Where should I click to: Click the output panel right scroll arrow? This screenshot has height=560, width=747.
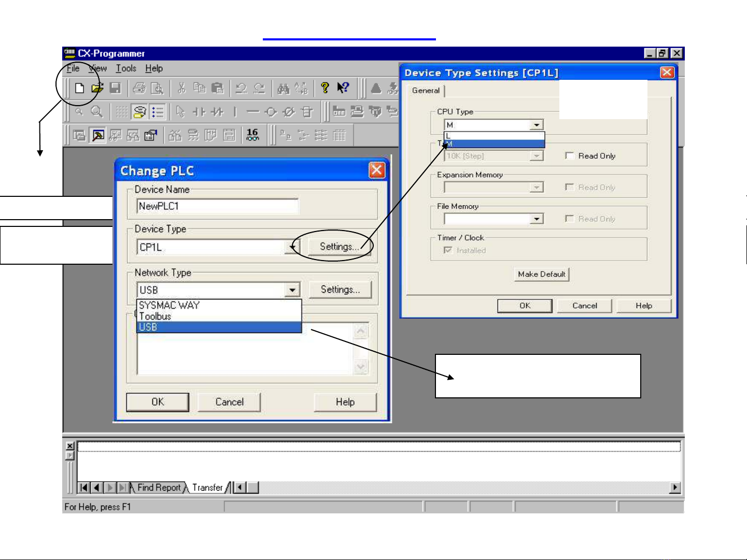pos(675,487)
